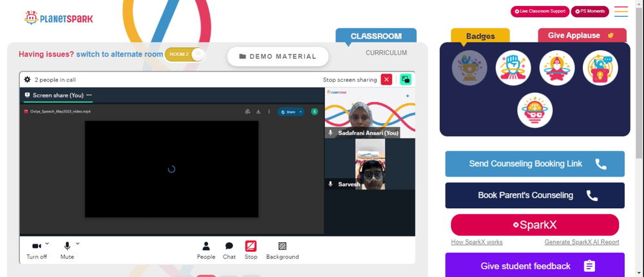Screen dimensions: 644x277
Task: Switch to the CURRICULUM tab
Action: coord(386,53)
